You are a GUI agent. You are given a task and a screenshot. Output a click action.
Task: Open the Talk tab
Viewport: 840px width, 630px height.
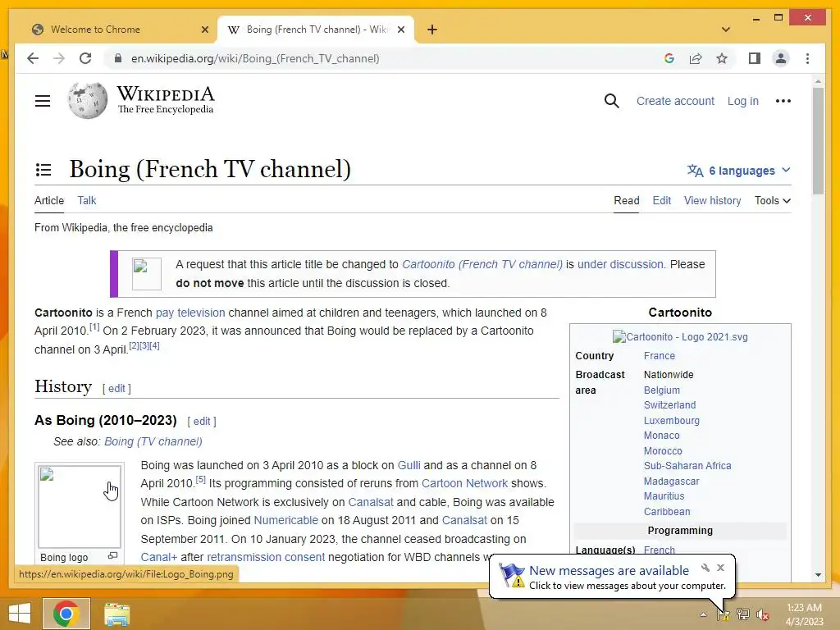(87, 200)
